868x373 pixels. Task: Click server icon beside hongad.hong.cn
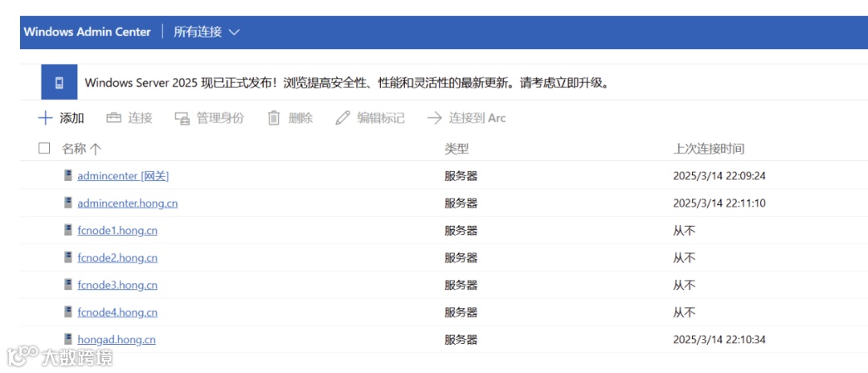pos(68,338)
